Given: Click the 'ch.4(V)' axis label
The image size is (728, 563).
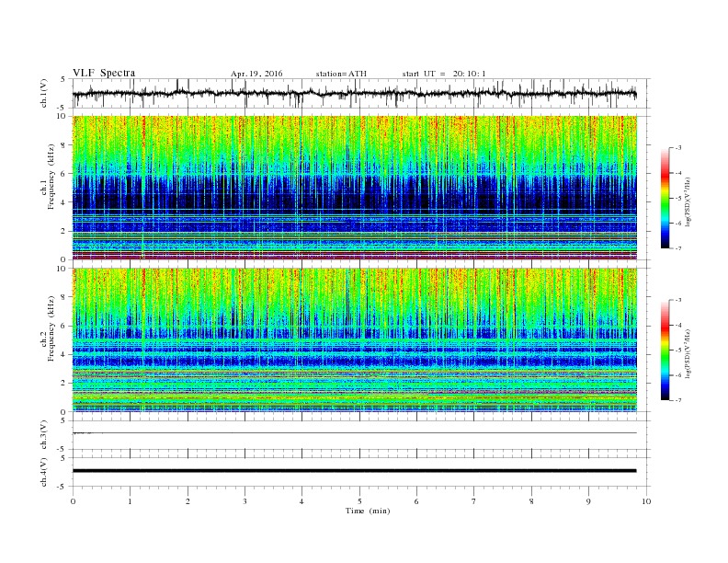Looking at the screenshot, I should click(x=44, y=473).
